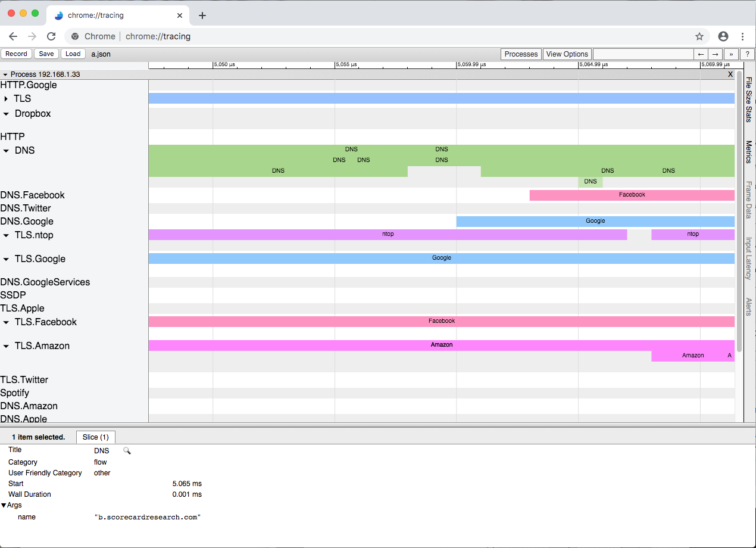This screenshot has width=756, height=548.
Task: Click the TLS.Twitter track label
Action: pyautogui.click(x=24, y=380)
